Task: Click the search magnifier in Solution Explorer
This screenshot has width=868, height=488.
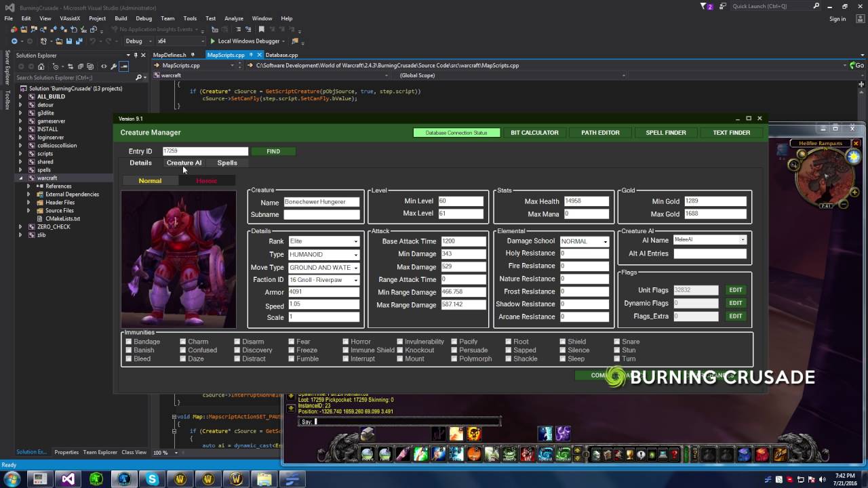Action: pos(138,77)
